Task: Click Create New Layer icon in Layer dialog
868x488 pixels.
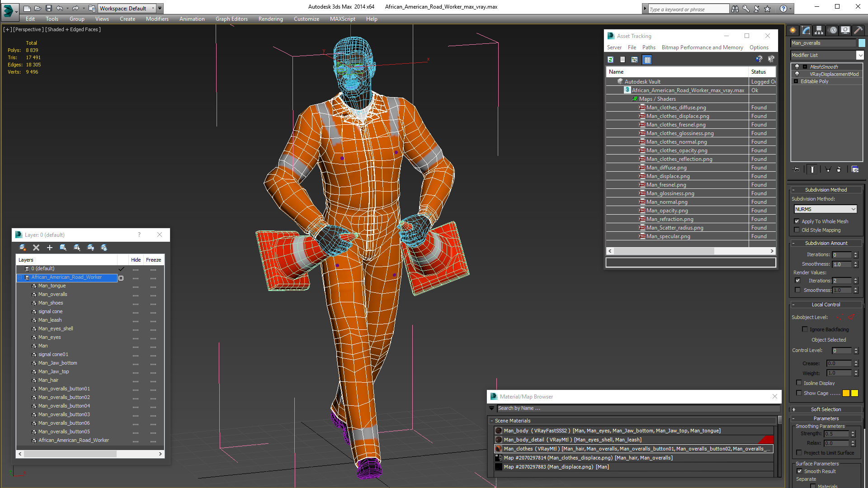Action: 23,248
